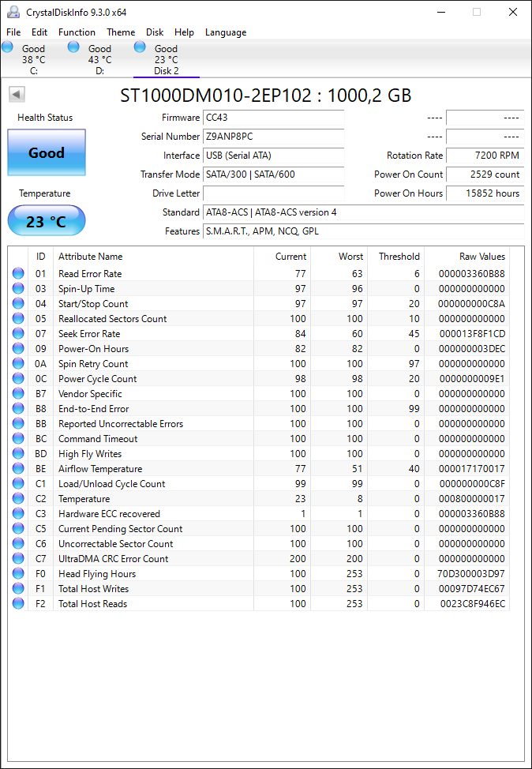Viewport: 532px width, 769px height.
Task: Click raw value 0023C8F946EC
Action: click(x=472, y=604)
